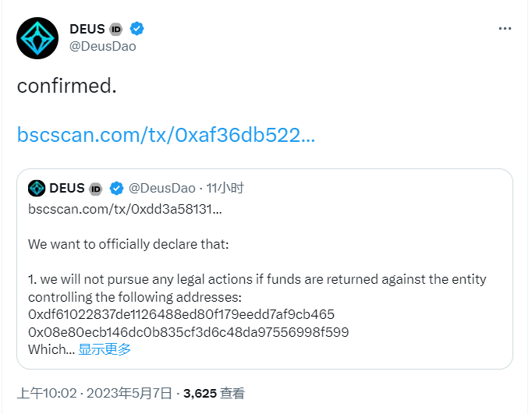Click the blue verified badge beside the top DEUS name
Image resolution: width=532 pixels, height=414 pixels.
137,29
